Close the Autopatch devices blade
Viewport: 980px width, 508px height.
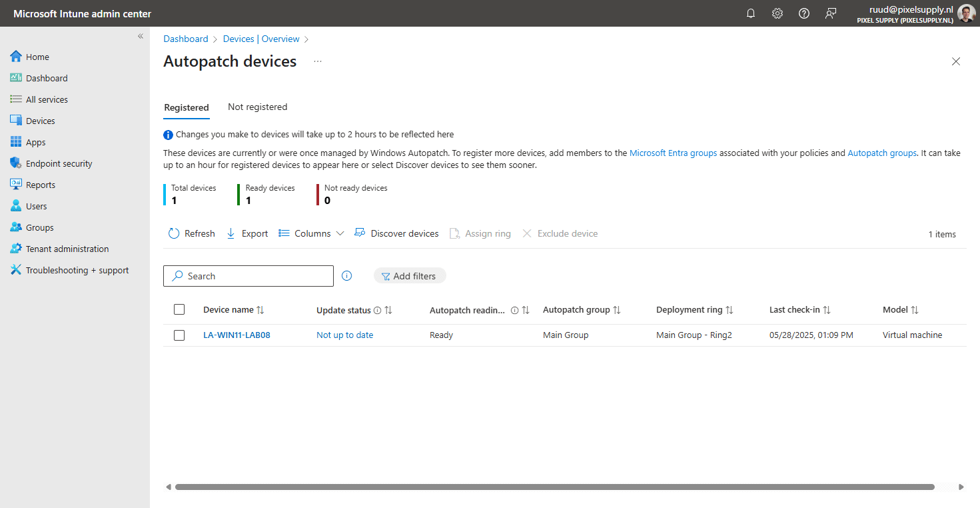pyautogui.click(x=956, y=61)
